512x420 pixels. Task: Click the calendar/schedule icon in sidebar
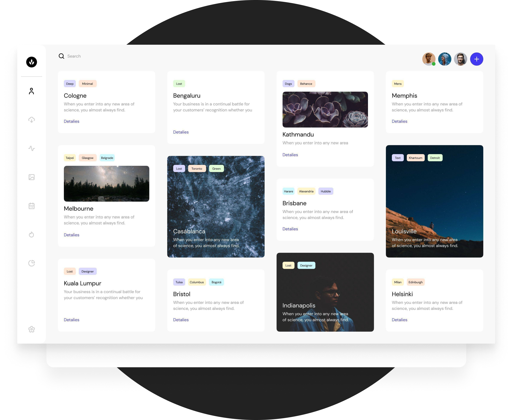(32, 206)
